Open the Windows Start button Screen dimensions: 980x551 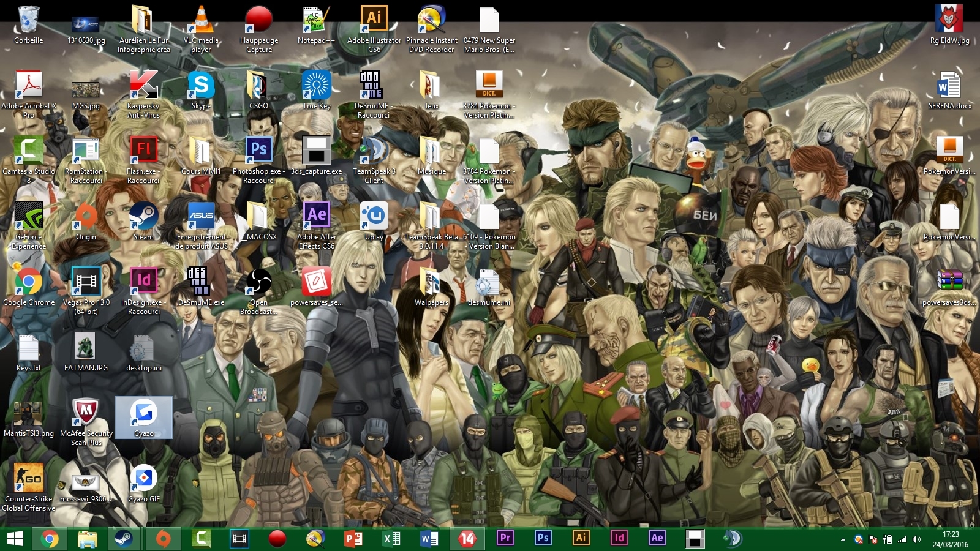coord(15,539)
